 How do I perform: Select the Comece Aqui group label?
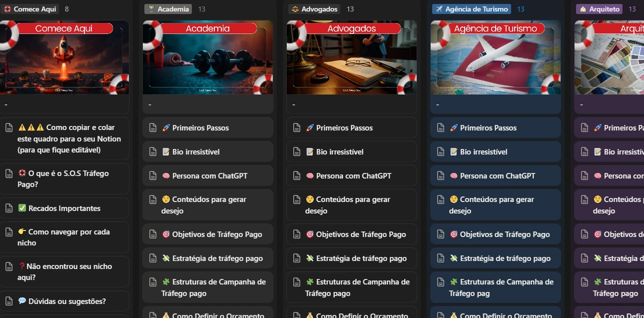click(30, 9)
